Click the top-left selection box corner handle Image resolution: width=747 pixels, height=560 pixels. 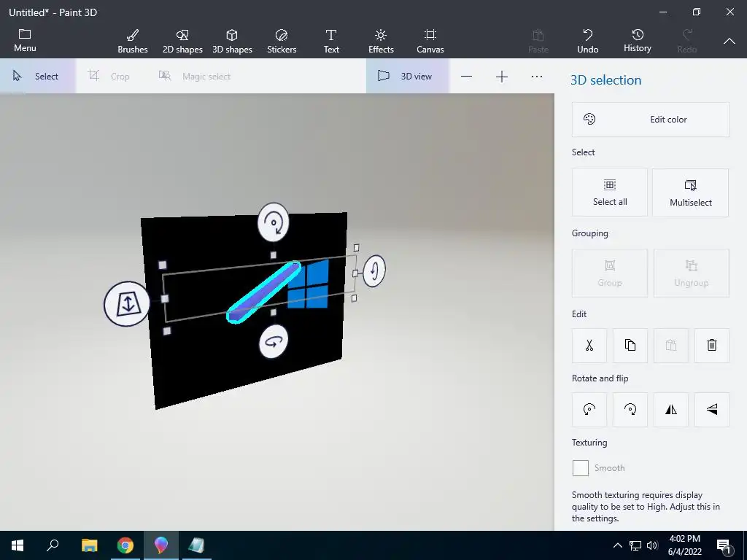point(163,265)
